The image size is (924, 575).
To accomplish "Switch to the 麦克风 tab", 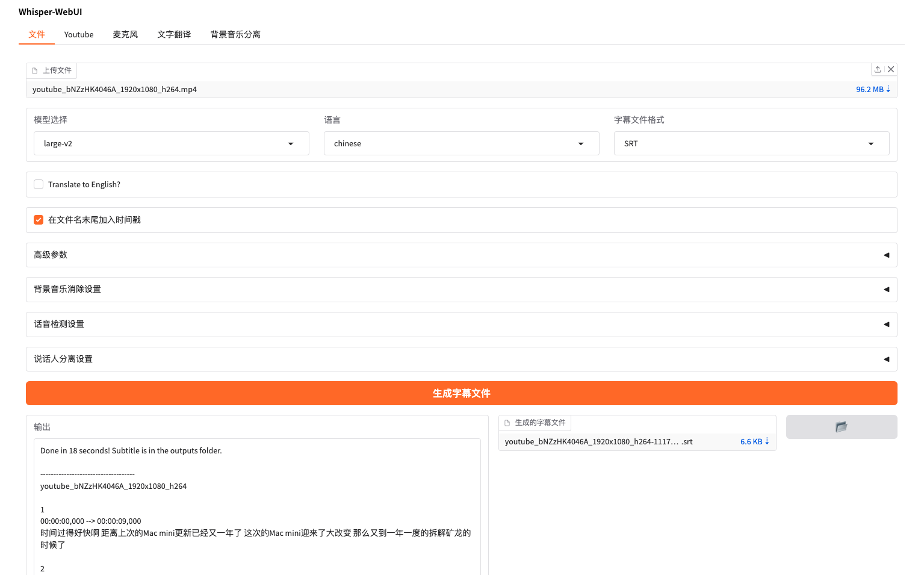I will coord(125,34).
